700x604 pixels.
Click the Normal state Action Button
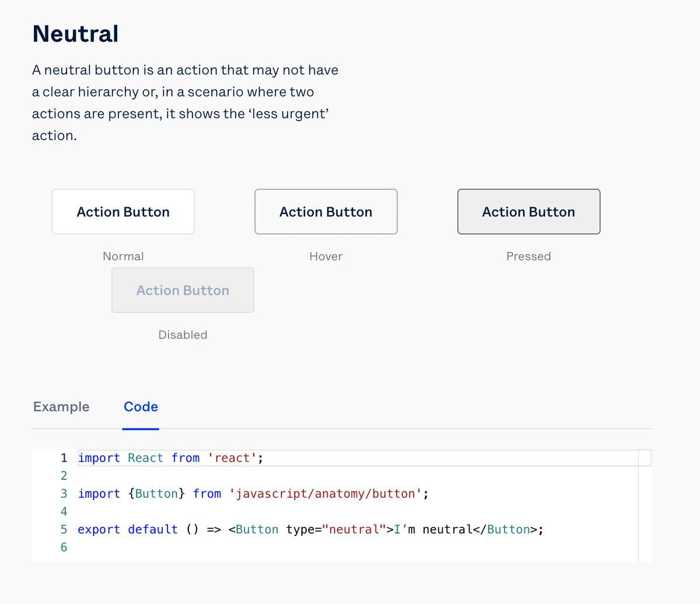(x=123, y=212)
